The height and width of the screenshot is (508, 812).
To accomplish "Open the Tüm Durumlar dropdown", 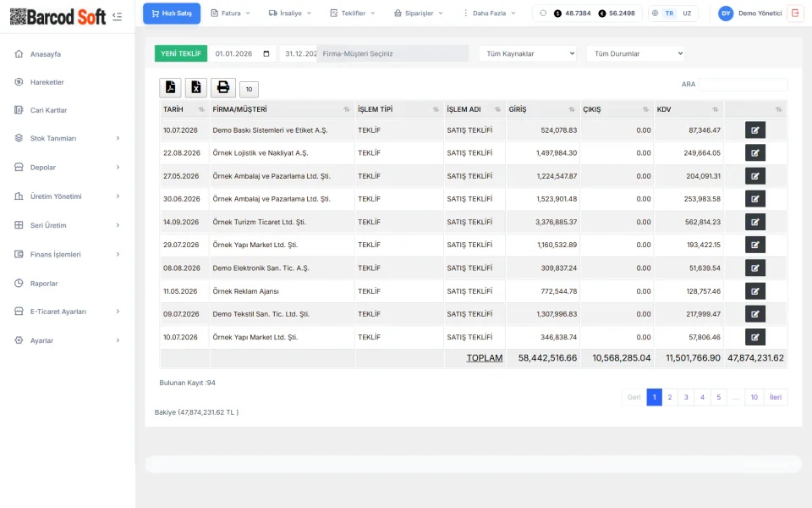I will click(635, 53).
